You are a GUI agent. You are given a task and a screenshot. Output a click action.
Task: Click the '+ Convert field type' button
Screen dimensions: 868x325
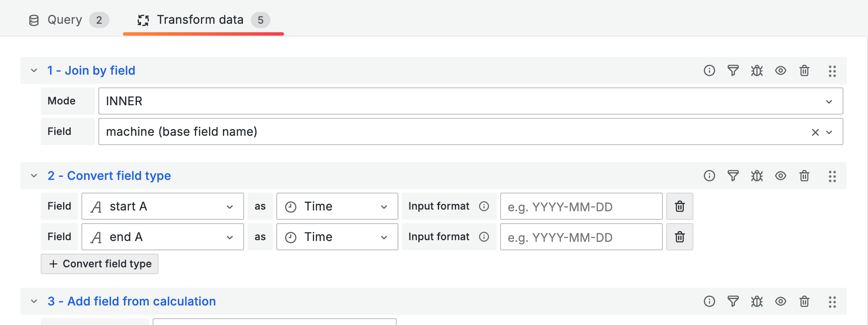[100, 264]
